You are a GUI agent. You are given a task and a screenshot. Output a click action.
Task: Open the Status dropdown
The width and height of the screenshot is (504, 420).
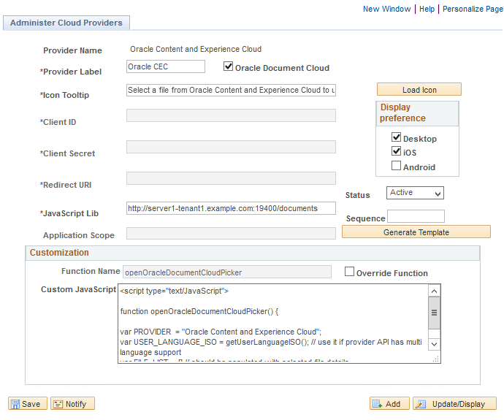tap(415, 193)
